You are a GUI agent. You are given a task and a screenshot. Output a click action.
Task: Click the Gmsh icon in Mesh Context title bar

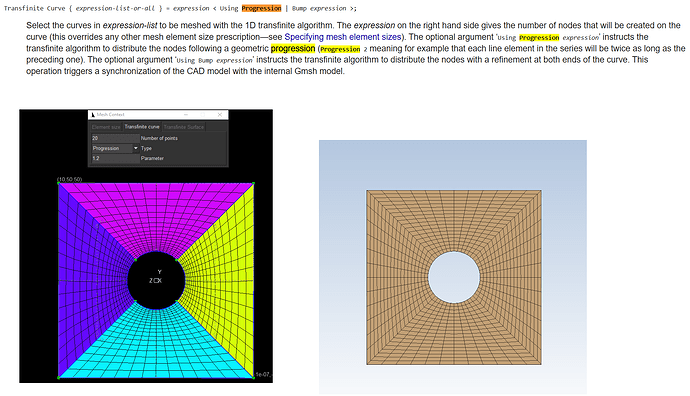(x=92, y=115)
